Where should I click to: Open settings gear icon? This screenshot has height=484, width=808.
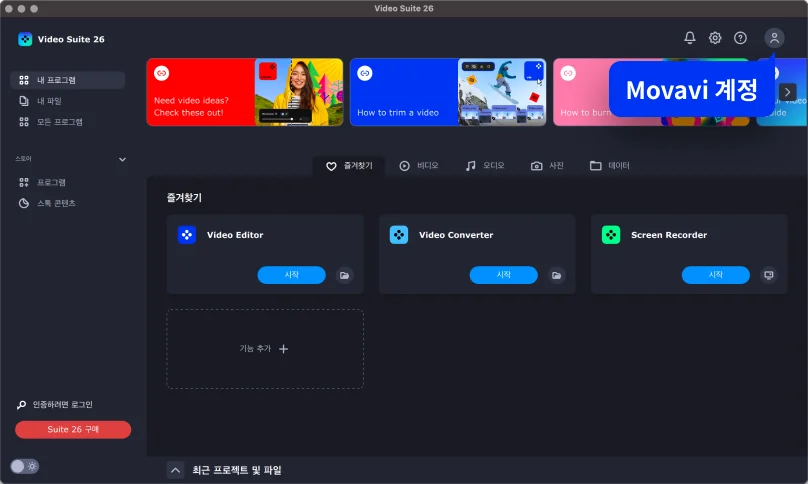pyautogui.click(x=715, y=38)
